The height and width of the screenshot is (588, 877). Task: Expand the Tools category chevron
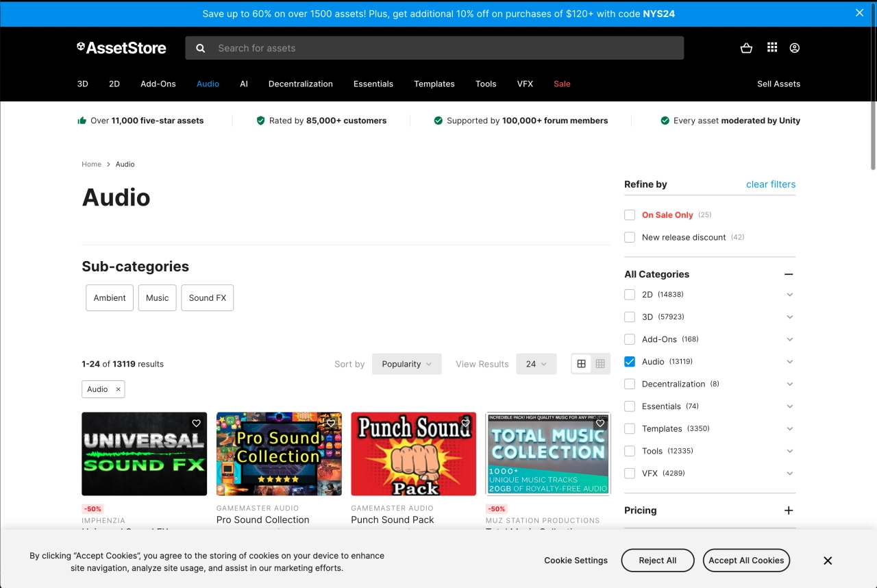(790, 451)
